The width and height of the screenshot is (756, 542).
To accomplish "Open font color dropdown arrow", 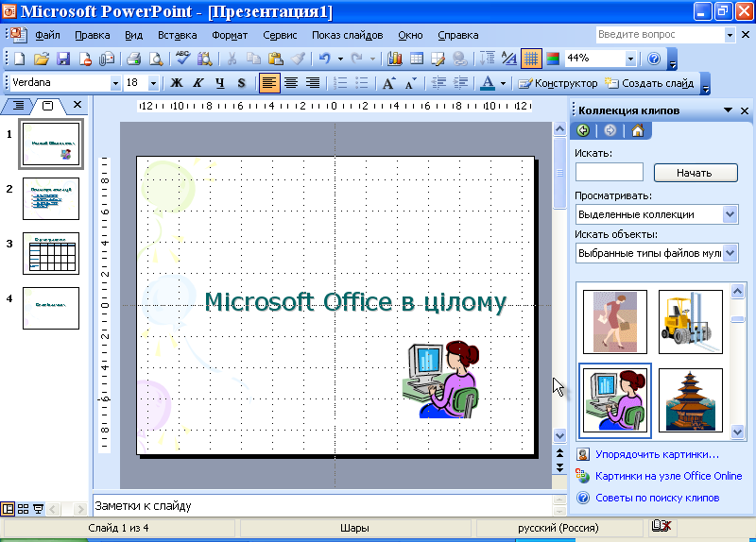I will (x=503, y=83).
